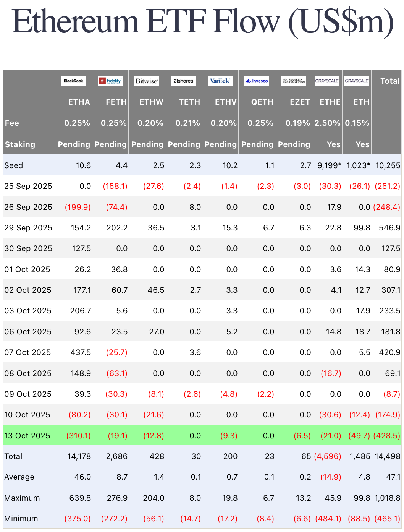Select the 03 Oct 2025 date

pyautogui.click(x=28, y=311)
